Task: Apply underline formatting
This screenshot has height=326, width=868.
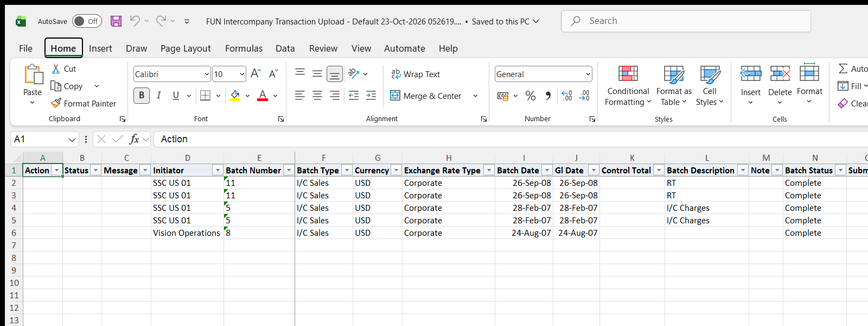Action: 176,96
